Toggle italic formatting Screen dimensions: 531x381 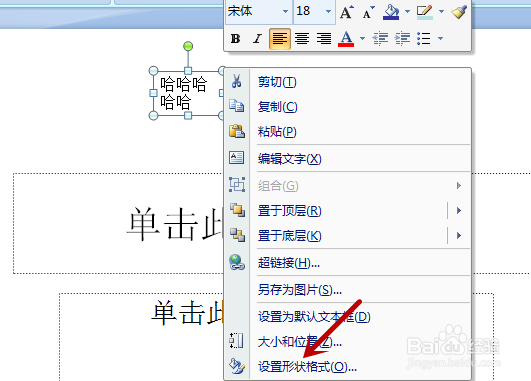point(257,39)
